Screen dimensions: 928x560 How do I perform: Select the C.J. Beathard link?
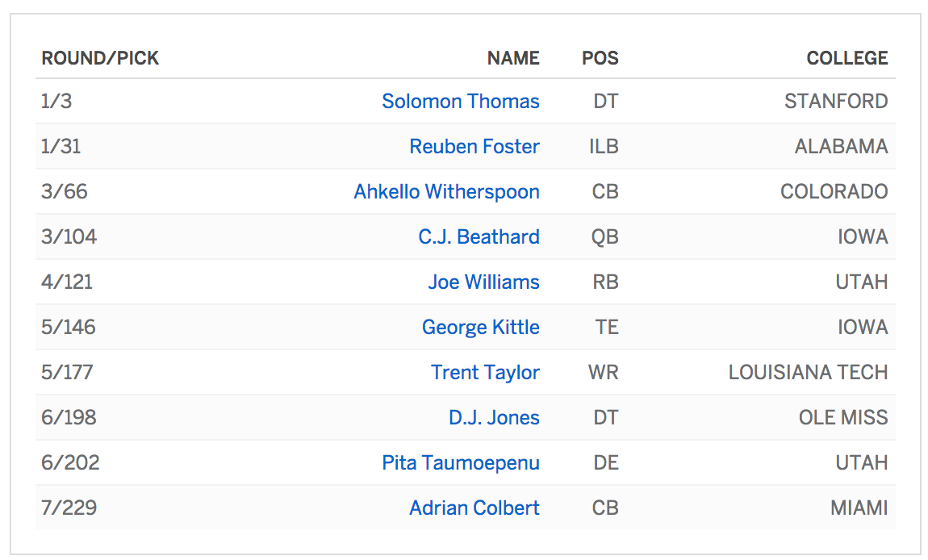point(479,237)
